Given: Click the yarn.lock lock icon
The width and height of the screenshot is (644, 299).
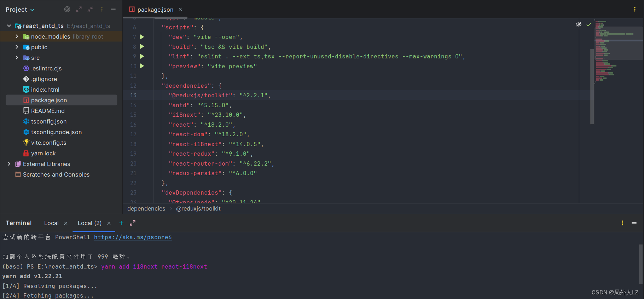Looking at the screenshot, I should click(x=26, y=153).
